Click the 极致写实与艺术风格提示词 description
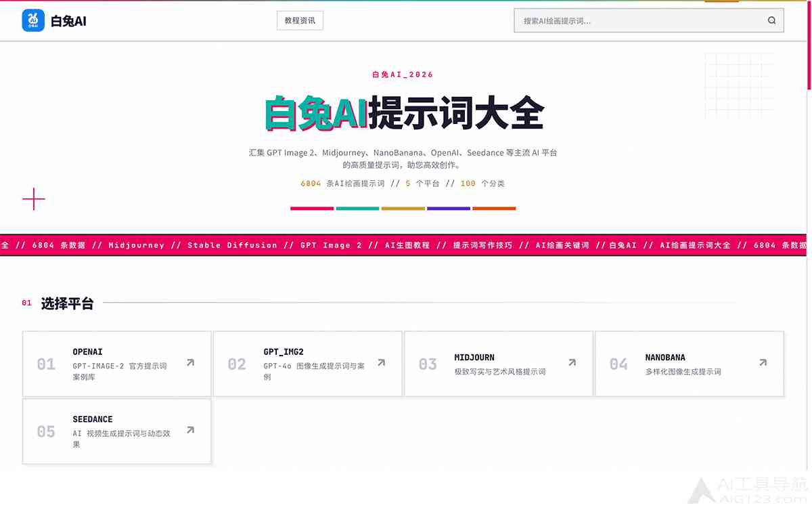The image size is (812, 508). pos(500,372)
